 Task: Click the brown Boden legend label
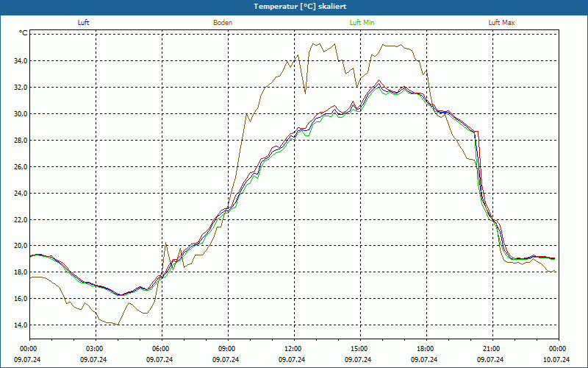point(223,23)
